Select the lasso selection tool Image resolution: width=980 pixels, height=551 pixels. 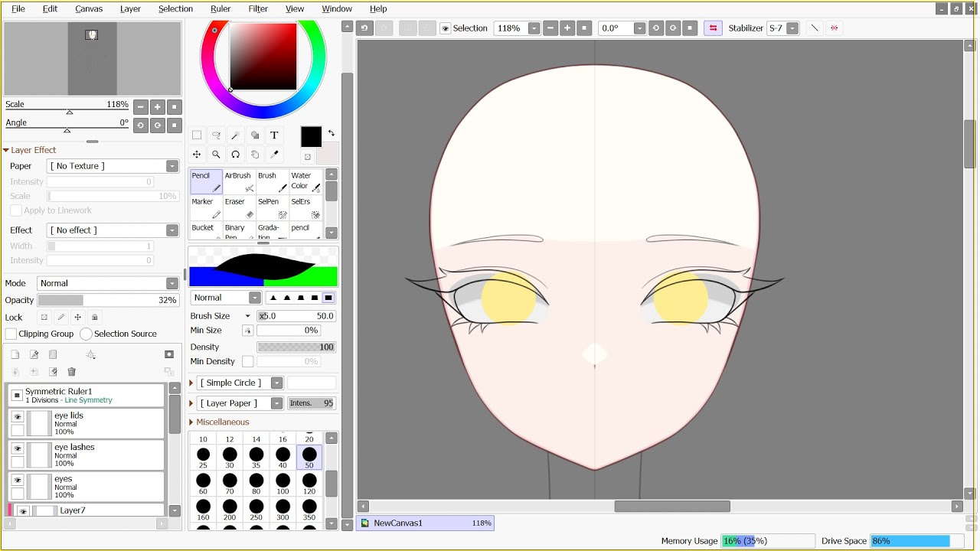(x=217, y=135)
